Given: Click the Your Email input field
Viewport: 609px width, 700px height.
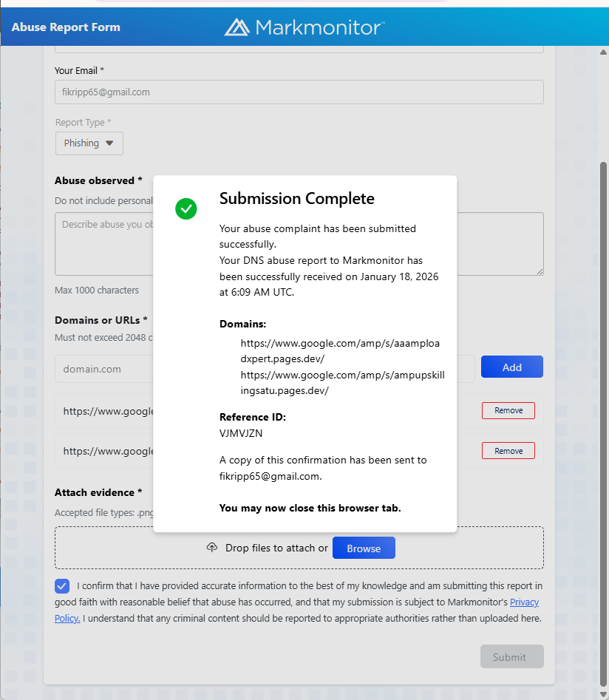Looking at the screenshot, I should click(x=299, y=92).
